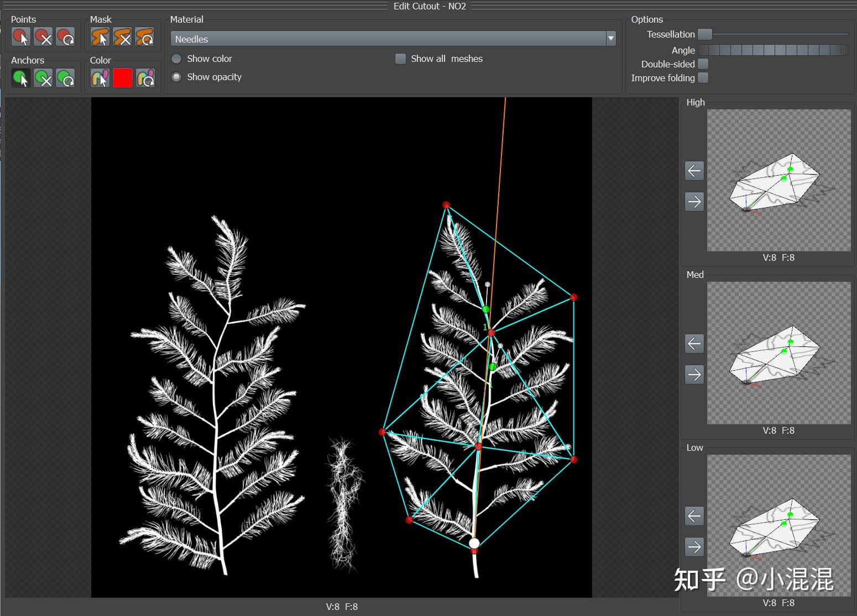The height and width of the screenshot is (616, 857).
Task: Switch to the Show color view
Action: (176, 59)
